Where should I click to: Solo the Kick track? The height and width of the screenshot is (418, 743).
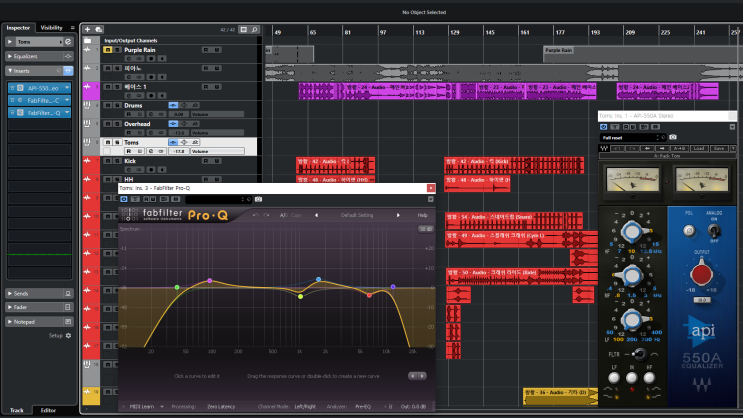(117, 161)
